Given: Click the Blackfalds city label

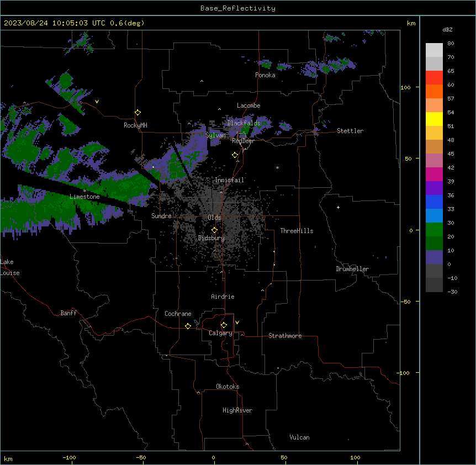Looking at the screenshot, I should pyautogui.click(x=244, y=123).
